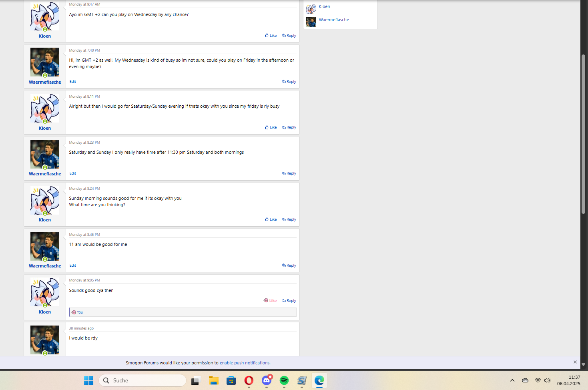
Task: Click the '38 minutes ago' timestamp
Action: [81, 328]
